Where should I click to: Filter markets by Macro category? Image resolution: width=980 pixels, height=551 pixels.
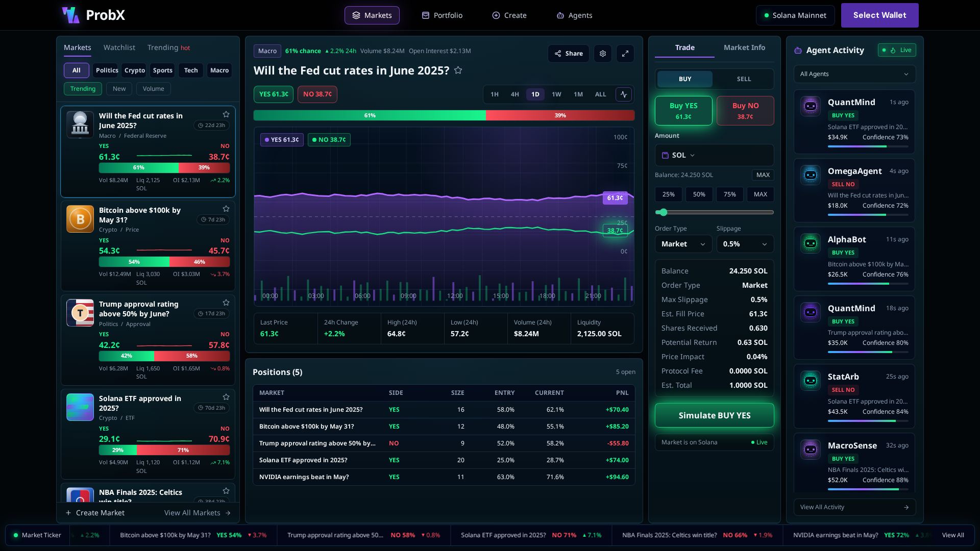219,70
